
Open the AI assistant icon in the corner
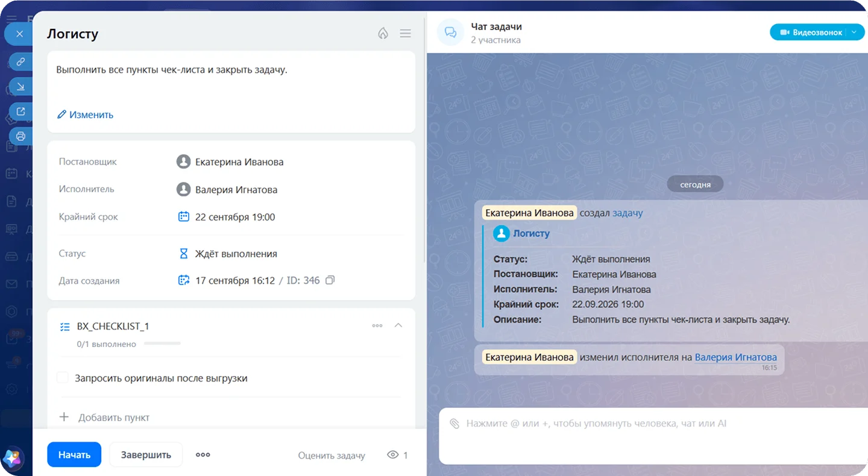(x=13, y=459)
